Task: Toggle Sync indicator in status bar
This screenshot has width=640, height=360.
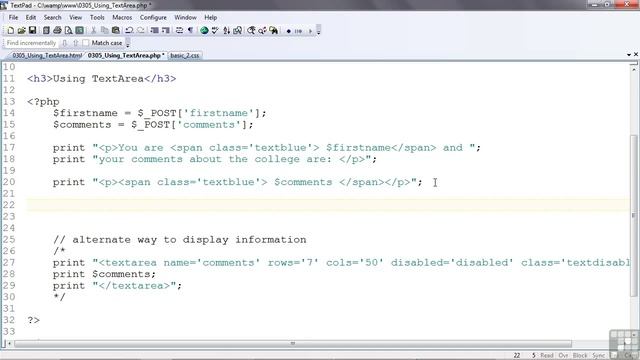Action: point(598,356)
